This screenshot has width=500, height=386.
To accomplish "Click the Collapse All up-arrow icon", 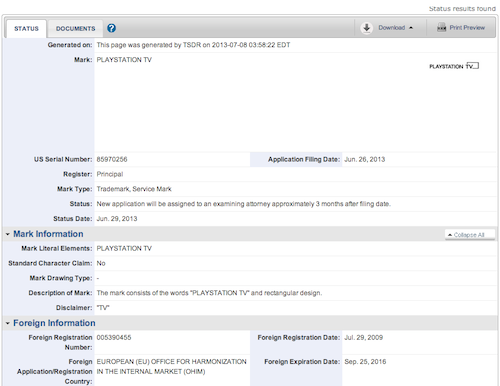I will [x=450, y=235].
